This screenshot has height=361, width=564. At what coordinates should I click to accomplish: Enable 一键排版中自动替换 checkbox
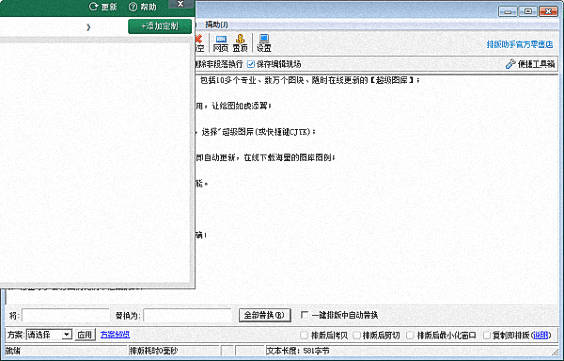(304, 315)
